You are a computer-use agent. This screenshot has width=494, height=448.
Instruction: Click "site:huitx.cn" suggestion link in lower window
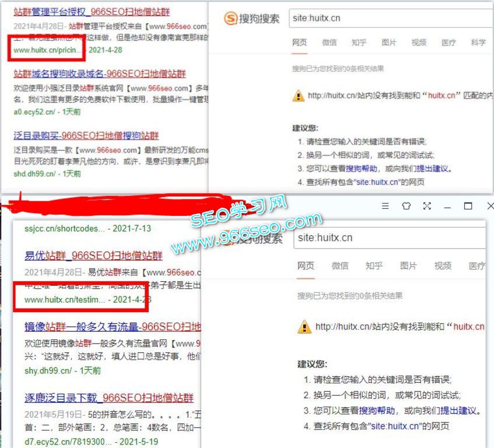click(x=395, y=426)
